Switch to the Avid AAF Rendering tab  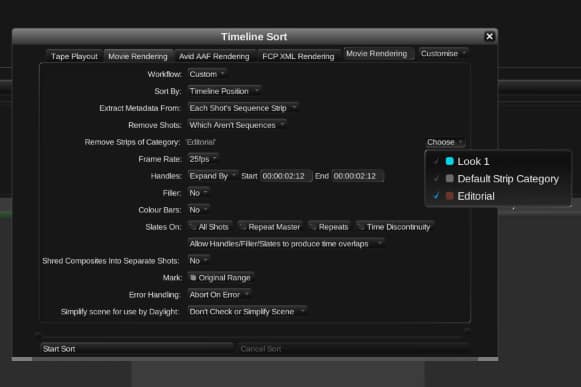tap(214, 56)
